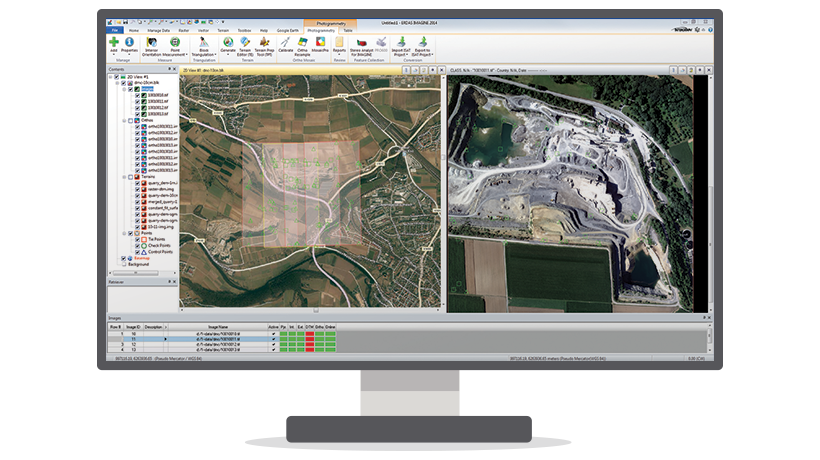The height and width of the screenshot is (460, 820).
Task: Collapse the Terrain group in Contents tree
Action: click(x=124, y=177)
